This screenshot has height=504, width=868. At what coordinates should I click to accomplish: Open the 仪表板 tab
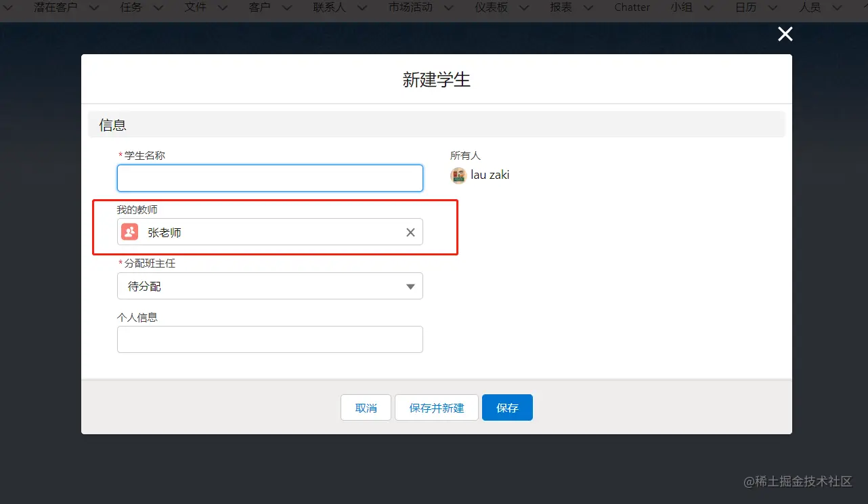492,7
